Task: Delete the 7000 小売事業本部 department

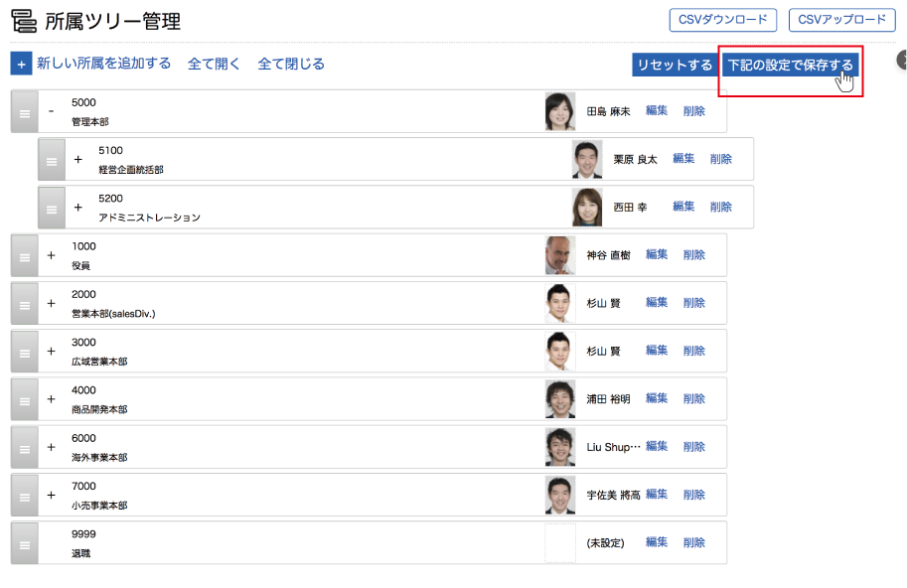Action: click(x=694, y=495)
